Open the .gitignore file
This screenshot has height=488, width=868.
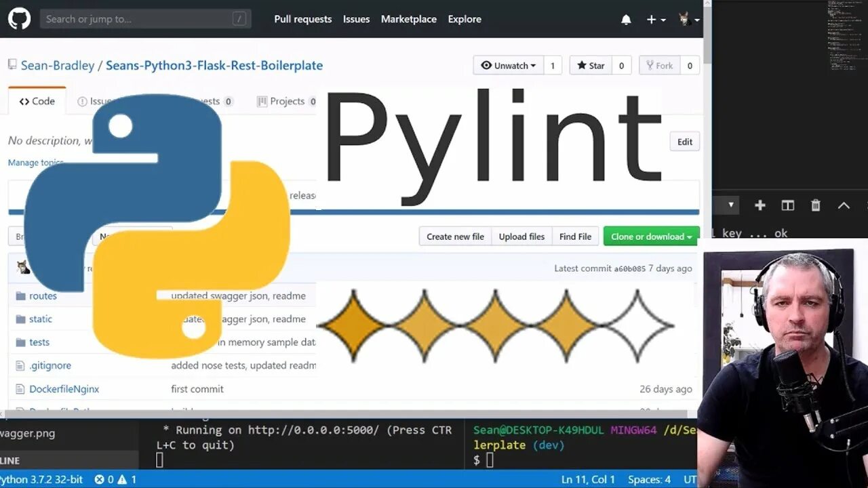[50, 365]
